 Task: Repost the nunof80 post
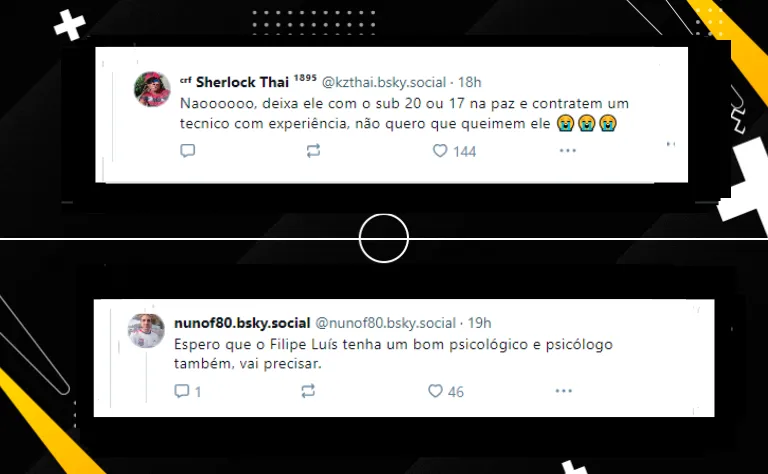pos(308,391)
